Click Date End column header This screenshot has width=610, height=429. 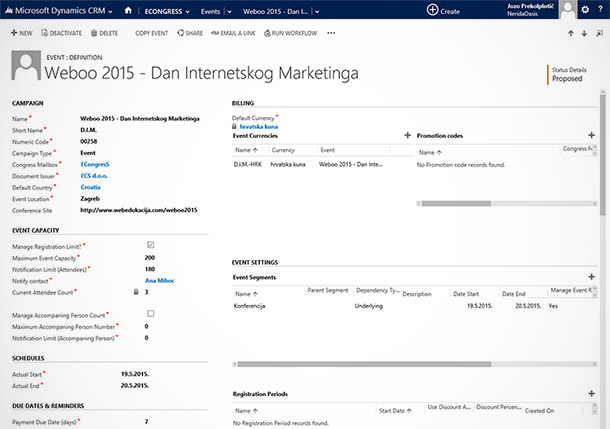click(x=514, y=294)
